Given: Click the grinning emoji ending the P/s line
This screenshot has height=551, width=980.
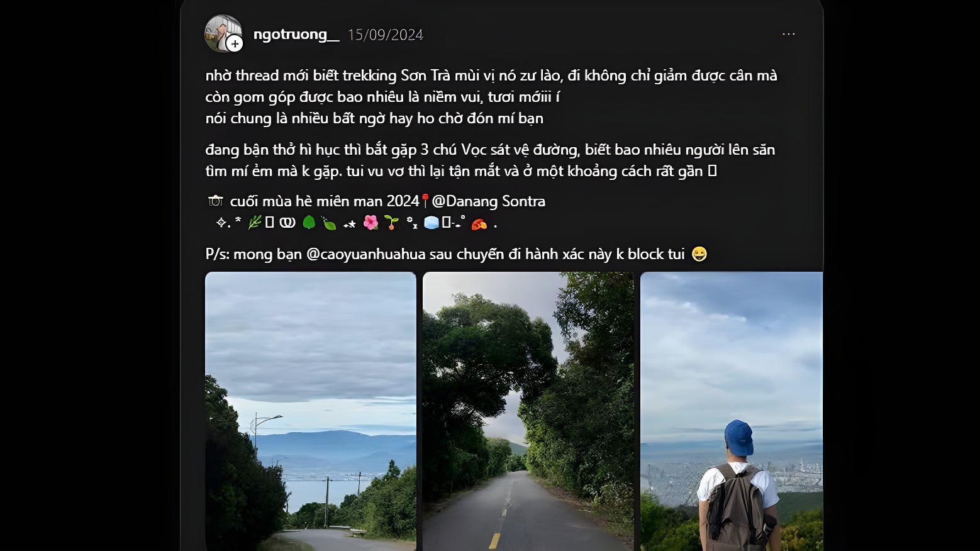Looking at the screenshot, I should [x=699, y=254].
